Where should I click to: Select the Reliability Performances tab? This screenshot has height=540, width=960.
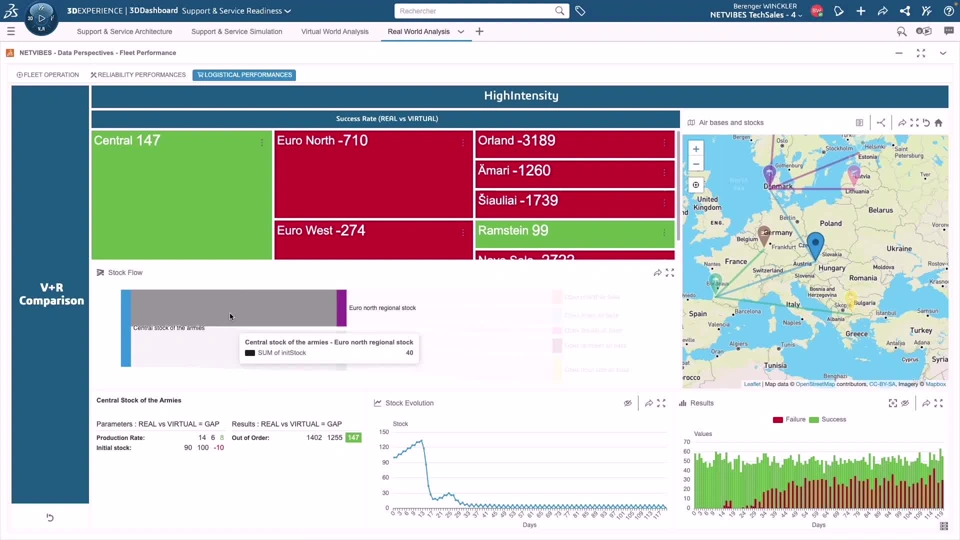point(138,75)
